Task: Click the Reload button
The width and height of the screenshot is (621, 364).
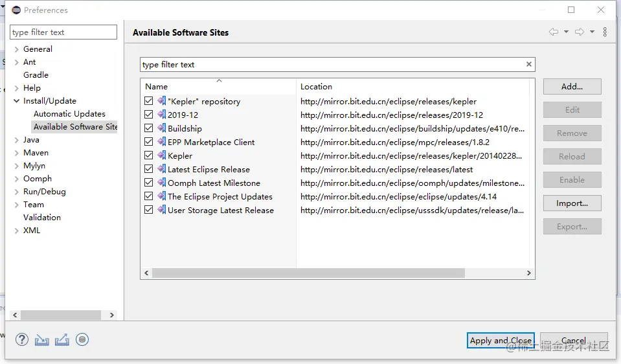Action: 572,157
